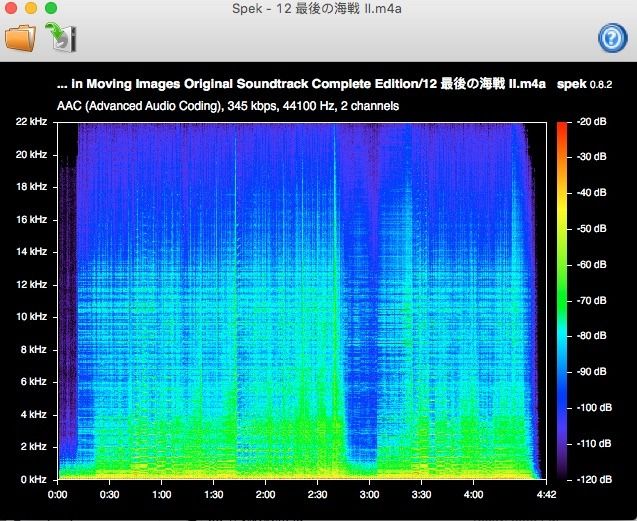Click the 16 kHz frequency label

coord(31,219)
